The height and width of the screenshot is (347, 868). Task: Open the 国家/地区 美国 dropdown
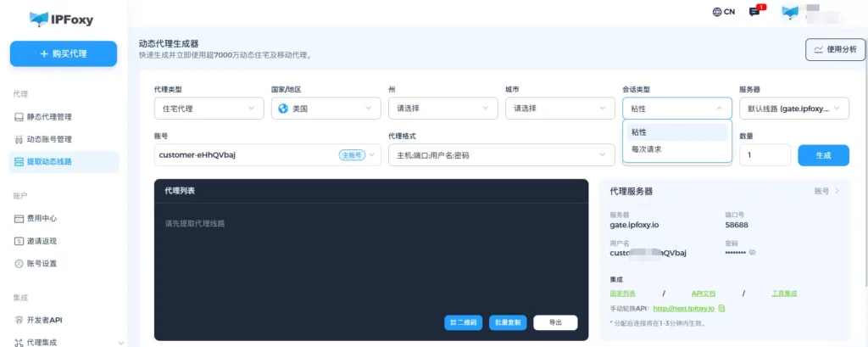click(x=325, y=109)
